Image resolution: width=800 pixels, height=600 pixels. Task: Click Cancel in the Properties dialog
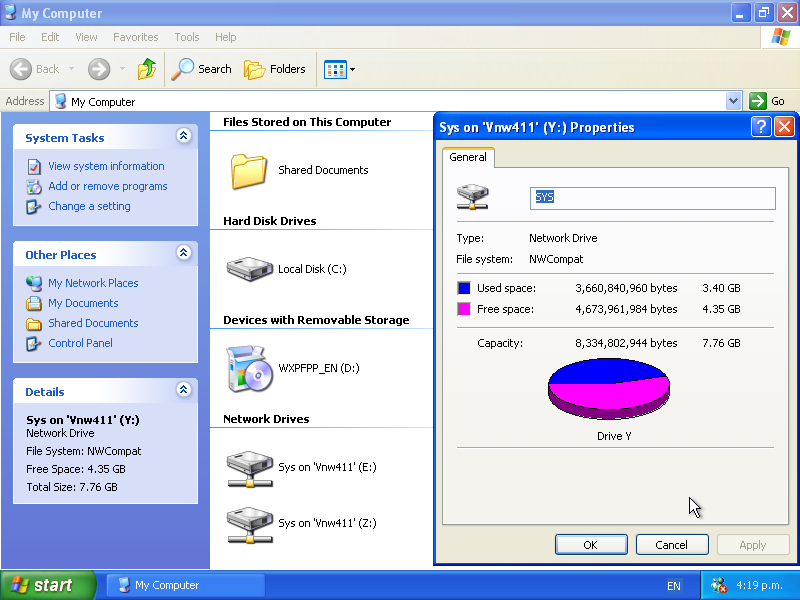[672, 545]
